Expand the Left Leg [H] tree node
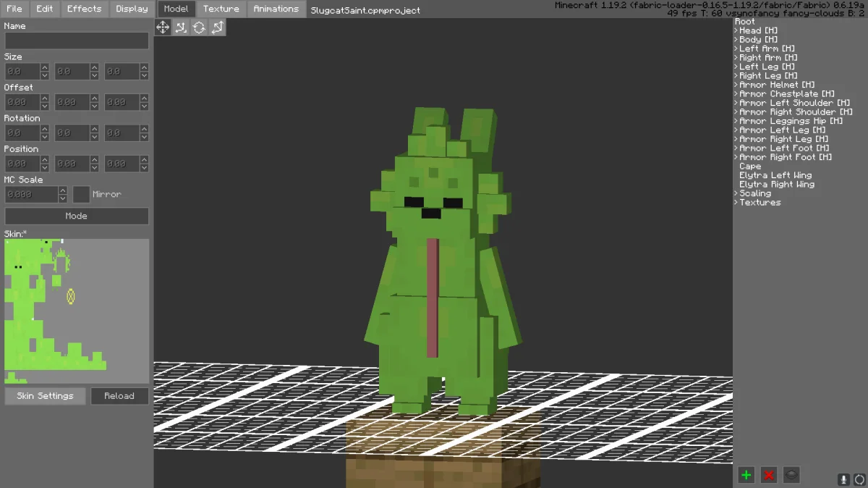This screenshot has width=868, height=488. (736, 67)
